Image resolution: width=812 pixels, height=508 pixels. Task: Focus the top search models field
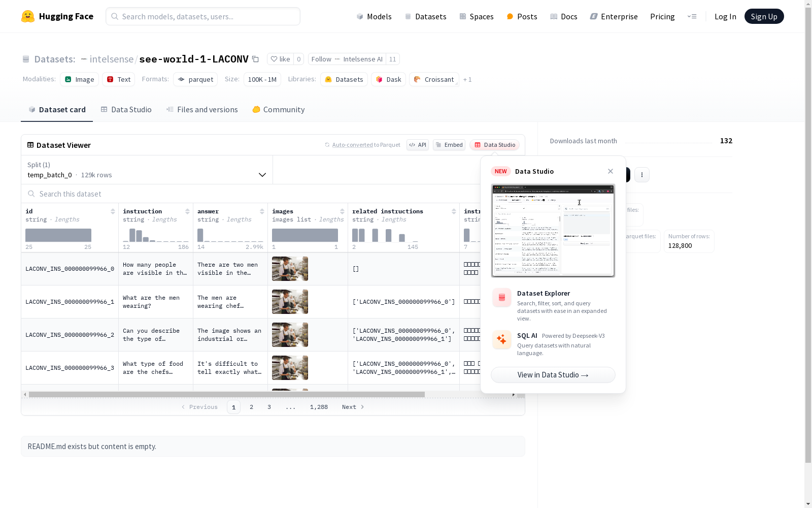[x=203, y=16]
